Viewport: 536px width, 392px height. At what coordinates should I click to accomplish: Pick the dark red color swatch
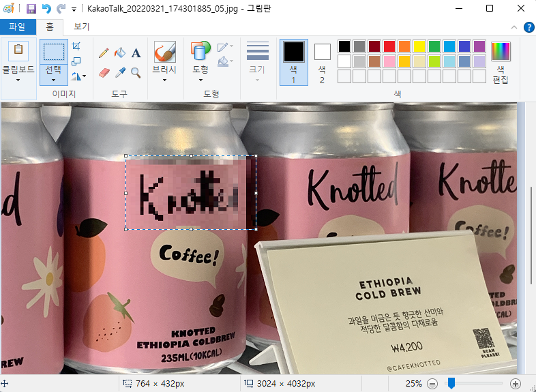374,46
